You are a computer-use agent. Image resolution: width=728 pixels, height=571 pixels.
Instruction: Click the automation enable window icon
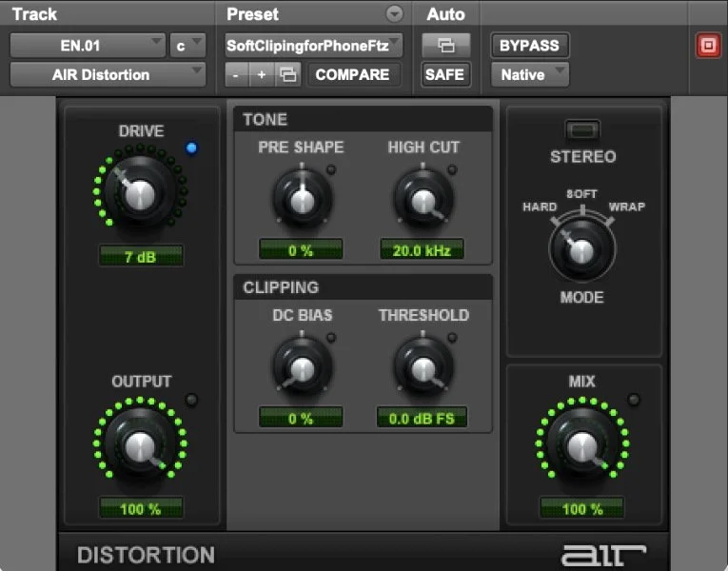click(445, 46)
